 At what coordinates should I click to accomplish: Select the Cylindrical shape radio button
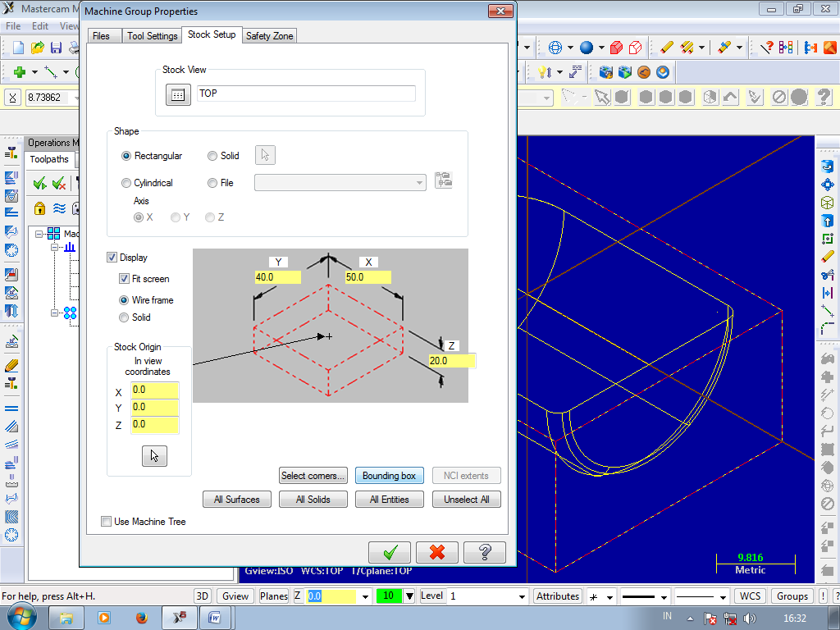point(126,183)
